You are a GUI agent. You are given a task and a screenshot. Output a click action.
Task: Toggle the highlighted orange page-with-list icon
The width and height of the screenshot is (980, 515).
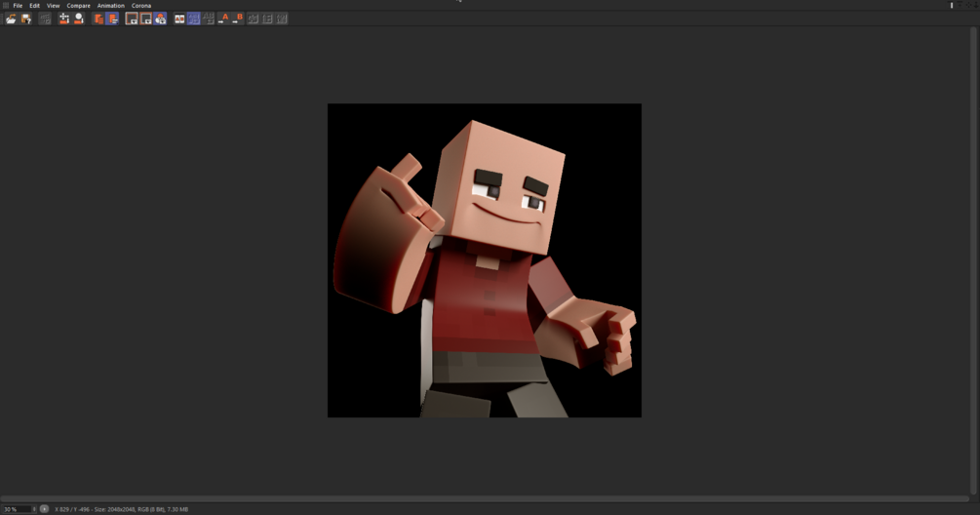pos(112,19)
